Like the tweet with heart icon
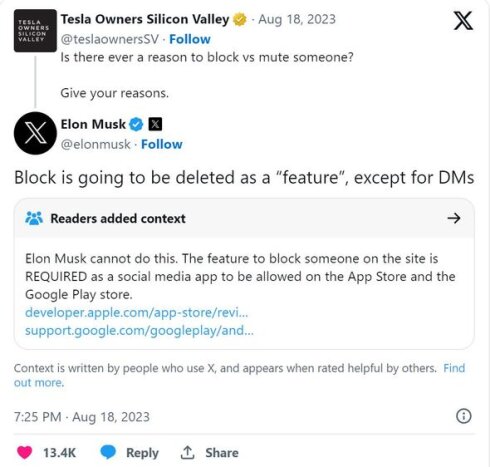This screenshot has height=467, width=490. [24, 452]
